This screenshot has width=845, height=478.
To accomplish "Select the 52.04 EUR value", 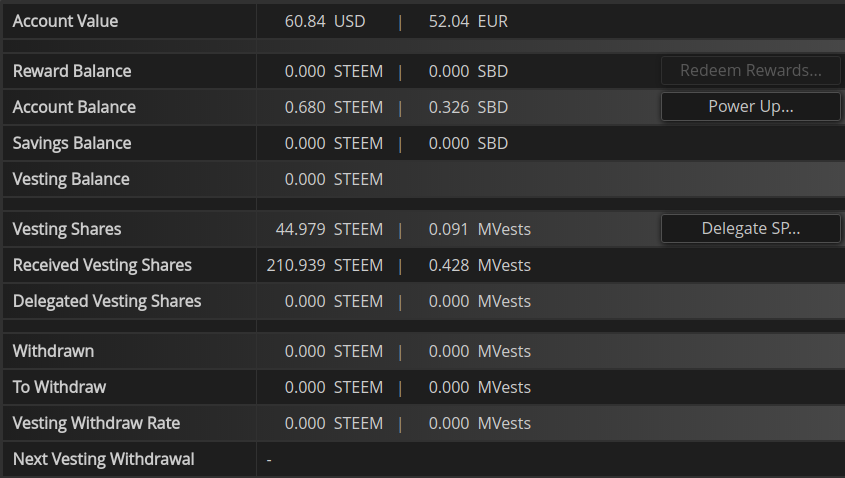I will point(468,21).
